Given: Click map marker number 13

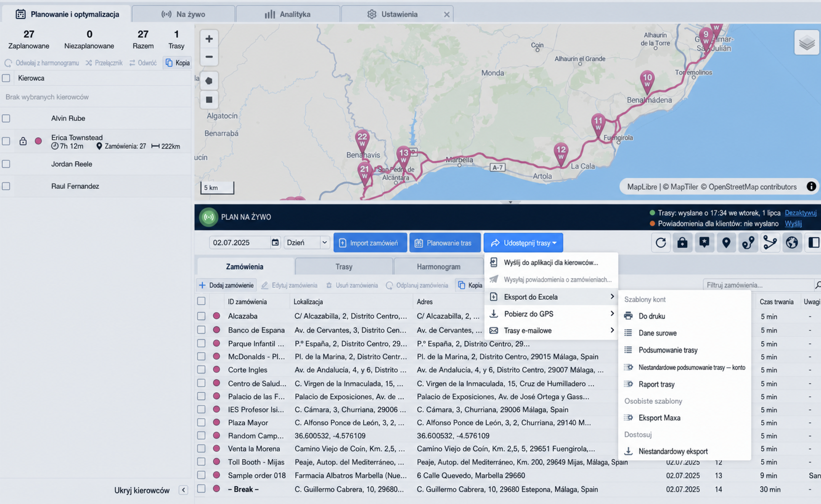Looking at the screenshot, I should coord(404,156).
